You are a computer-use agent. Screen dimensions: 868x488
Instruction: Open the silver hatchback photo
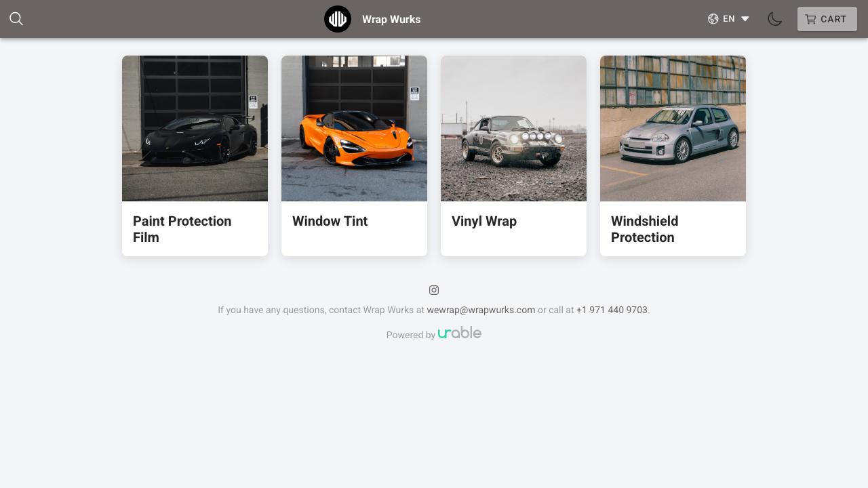673,129
